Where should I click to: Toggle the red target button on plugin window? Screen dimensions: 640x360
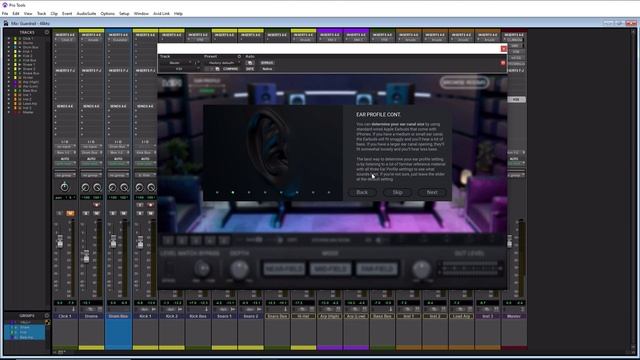pos(503,63)
